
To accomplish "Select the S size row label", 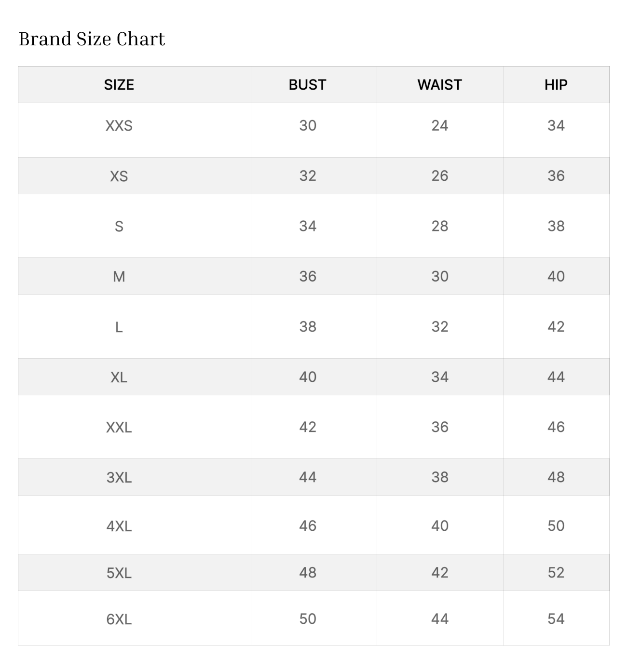I will tap(119, 226).
